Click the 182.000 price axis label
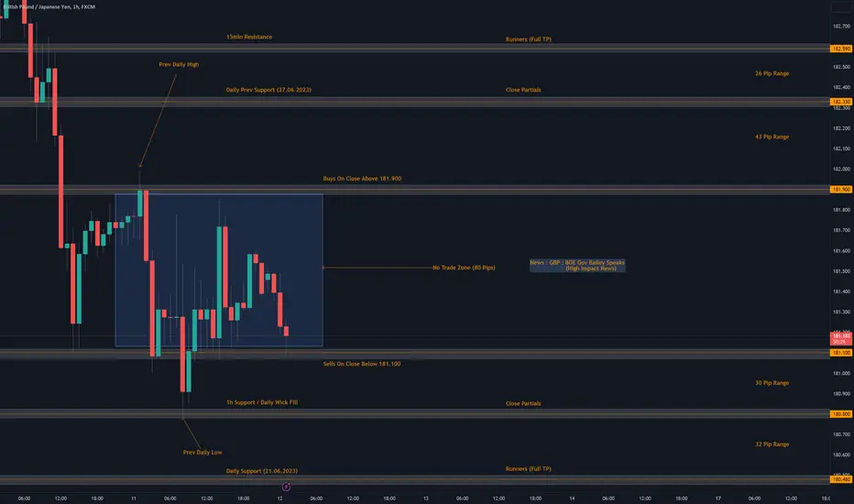Viewport: 854px width, 504px height. 841,169
